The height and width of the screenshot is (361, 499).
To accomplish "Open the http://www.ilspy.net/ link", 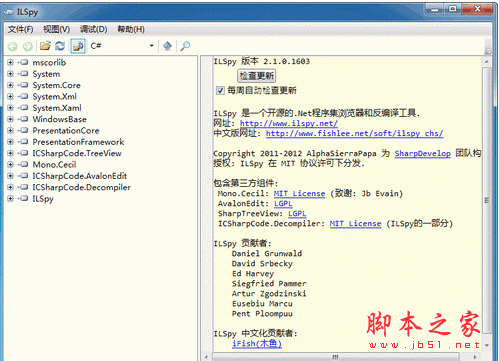I will coord(289,123).
